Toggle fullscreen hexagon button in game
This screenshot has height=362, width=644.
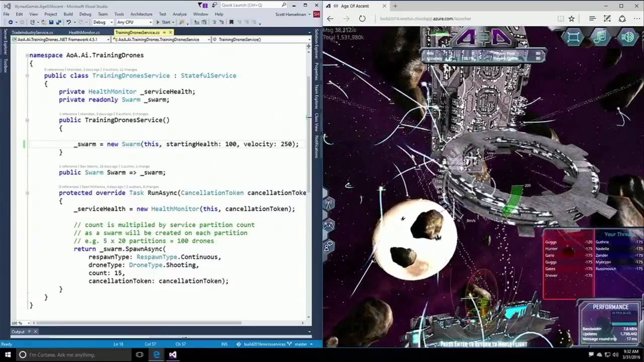point(574,37)
